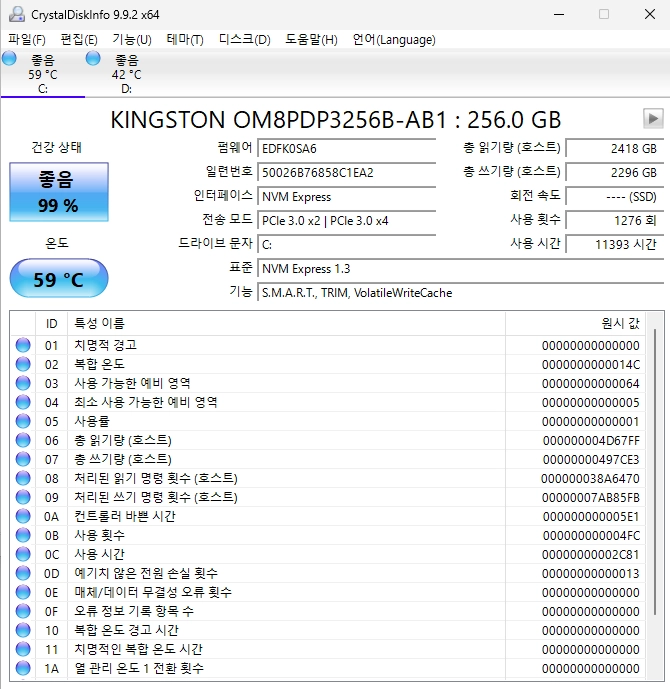Open the 파일(F) menu
Viewport: 670px width, 689px height.
pyautogui.click(x=27, y=40)
